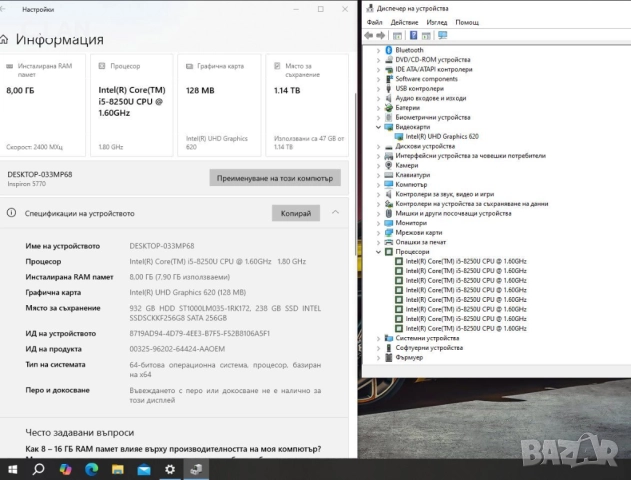Expand the Опашки за печат node

coord(378,242)
